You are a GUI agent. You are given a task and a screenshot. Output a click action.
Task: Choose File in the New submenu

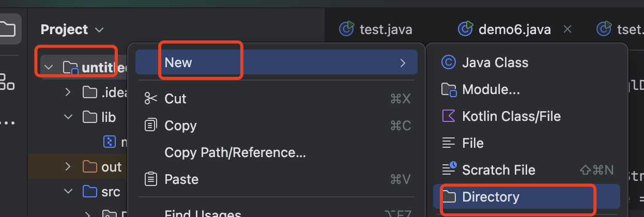pos(473,143)
